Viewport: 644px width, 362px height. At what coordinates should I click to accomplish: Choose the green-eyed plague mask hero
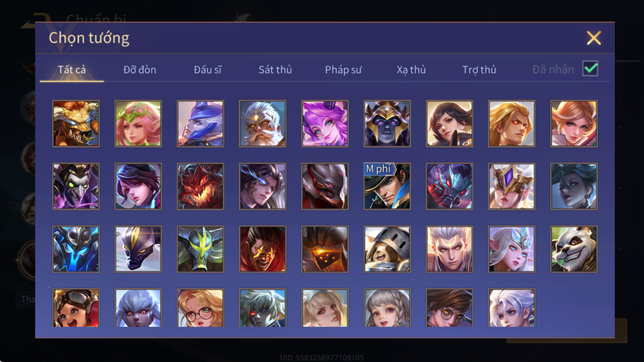pyautogui.click(x=76, y=186)
